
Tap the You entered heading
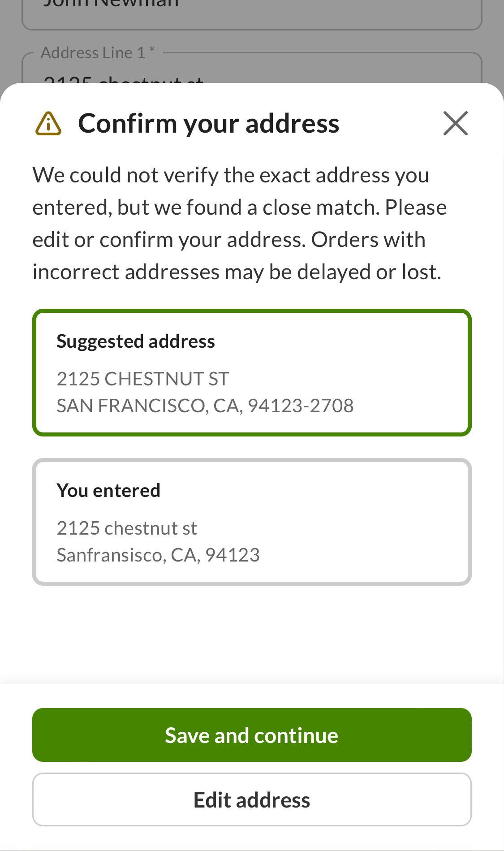[108, 490]
